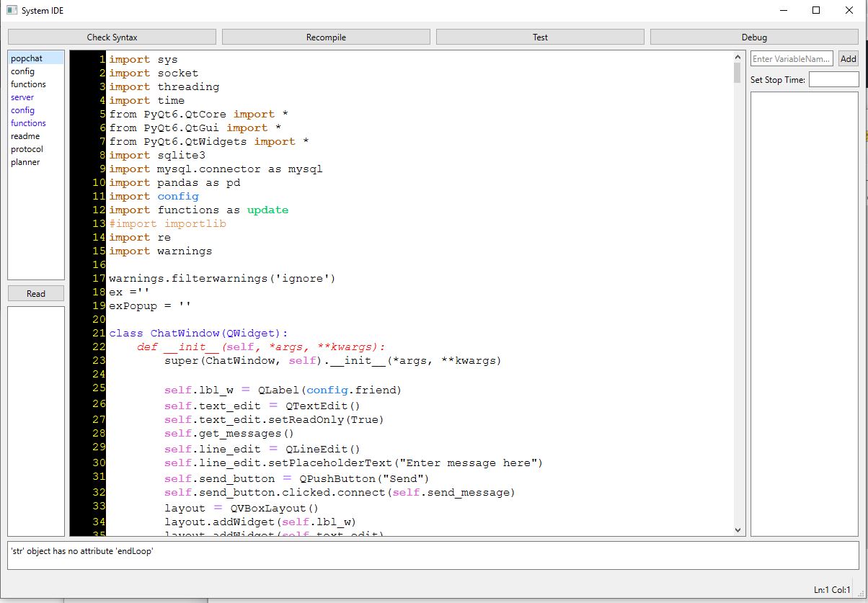
Task: Select the blue functions entry under server
Action: (36, 123)
